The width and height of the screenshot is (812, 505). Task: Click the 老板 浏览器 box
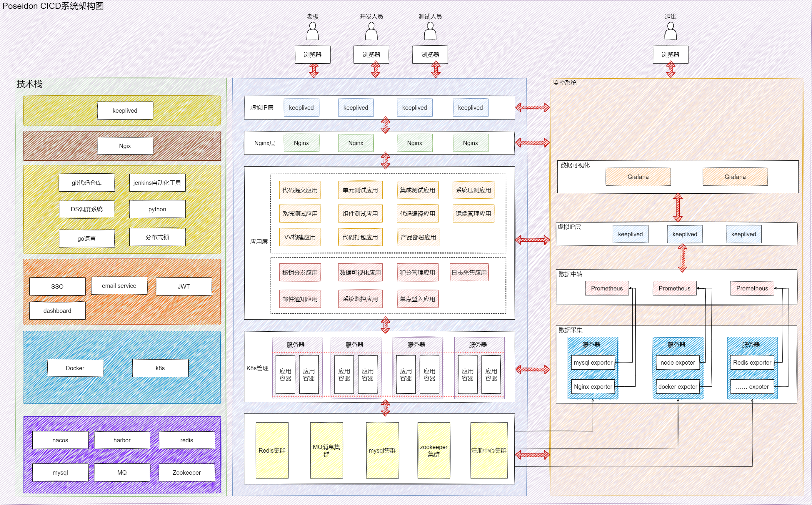click(x=312, y=55)
